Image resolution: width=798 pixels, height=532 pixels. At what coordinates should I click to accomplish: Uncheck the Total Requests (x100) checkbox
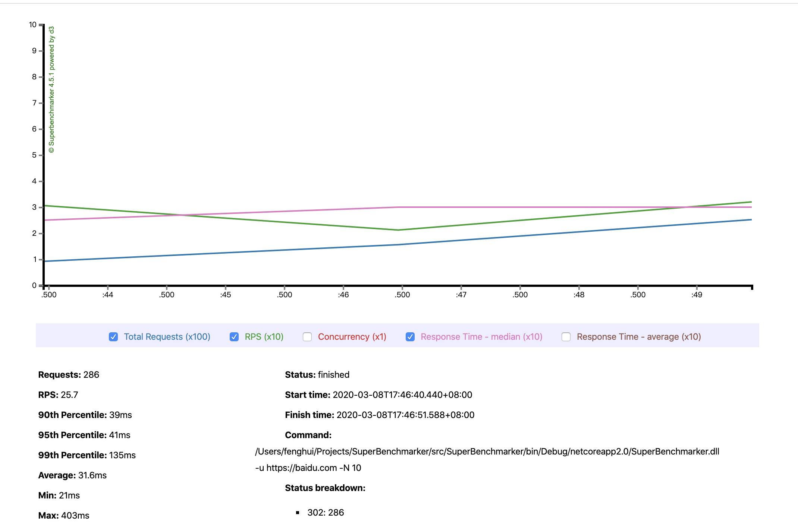[113, 337]
